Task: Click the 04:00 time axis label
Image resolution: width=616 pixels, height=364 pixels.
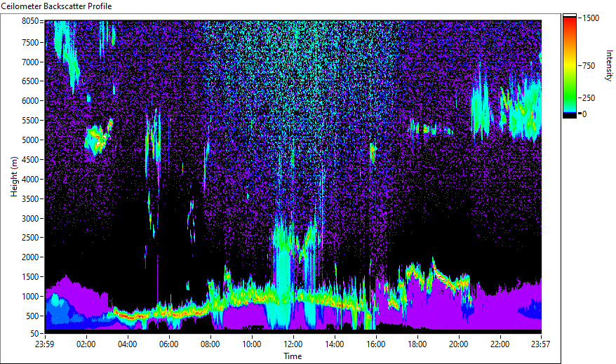Action: pos(127,344)
